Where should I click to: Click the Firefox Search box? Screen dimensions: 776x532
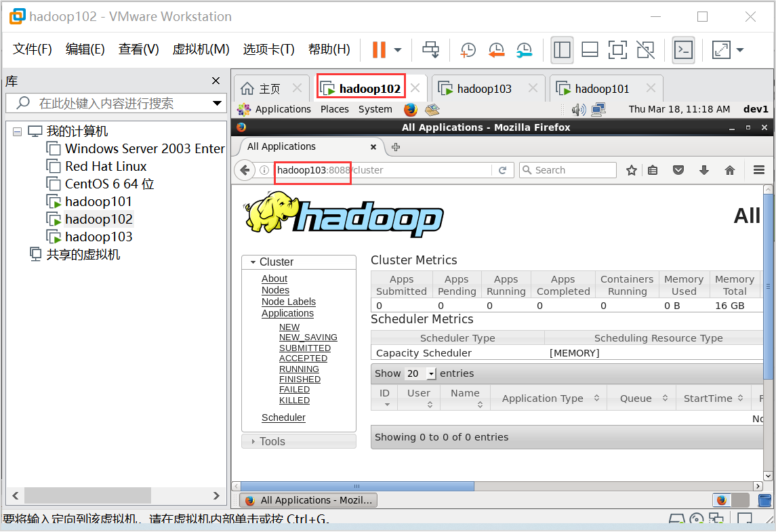[x=568, y=170]
